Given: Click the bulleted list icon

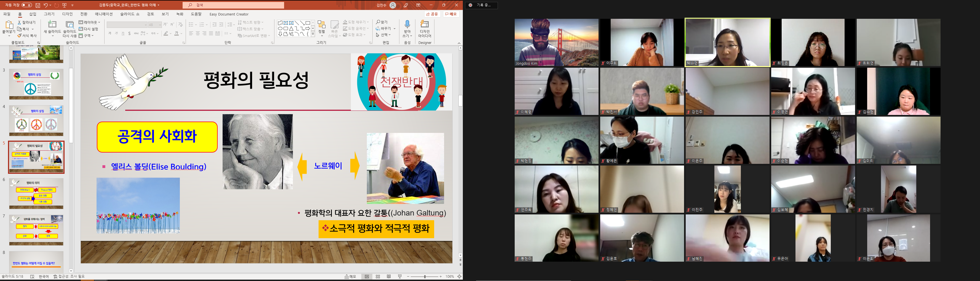Looking at the screenshot, I should click(x=191, y=24).
